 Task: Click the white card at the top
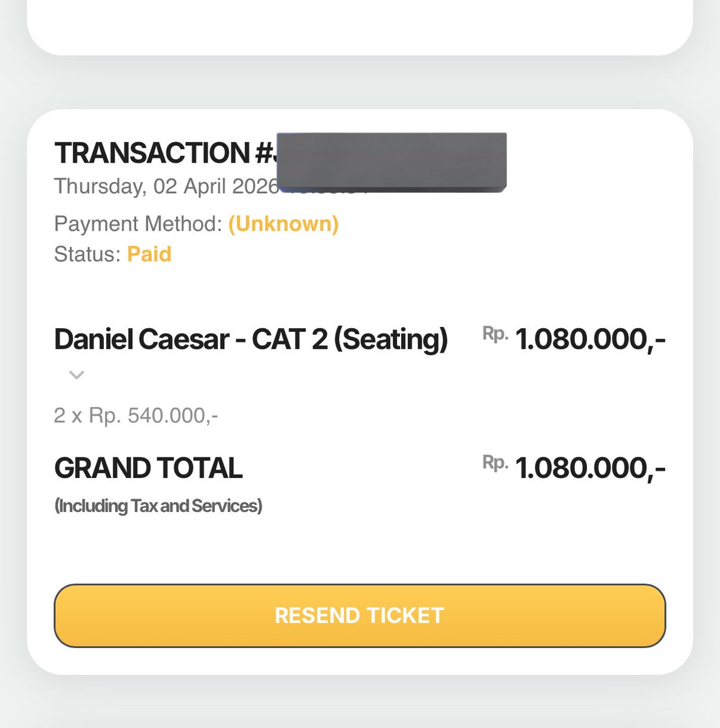pyautogui.click(x=360, y=27)
